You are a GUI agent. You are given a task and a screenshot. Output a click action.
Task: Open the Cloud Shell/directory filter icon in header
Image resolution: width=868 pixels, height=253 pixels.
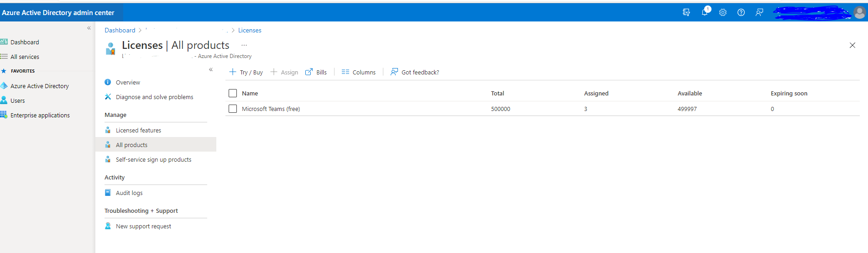[x=686, y=13]
